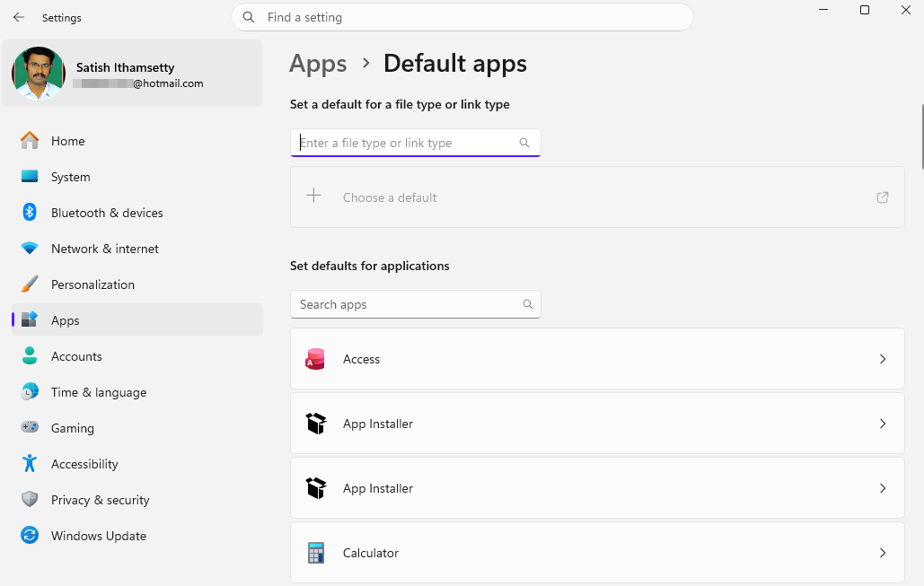Open the System settings section

pyautogui.click(x=136, y=177)
